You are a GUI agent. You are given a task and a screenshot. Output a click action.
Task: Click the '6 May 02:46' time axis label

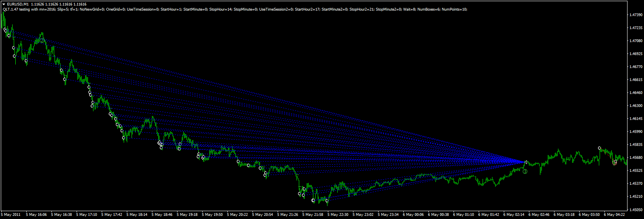(x=539, y=215)
